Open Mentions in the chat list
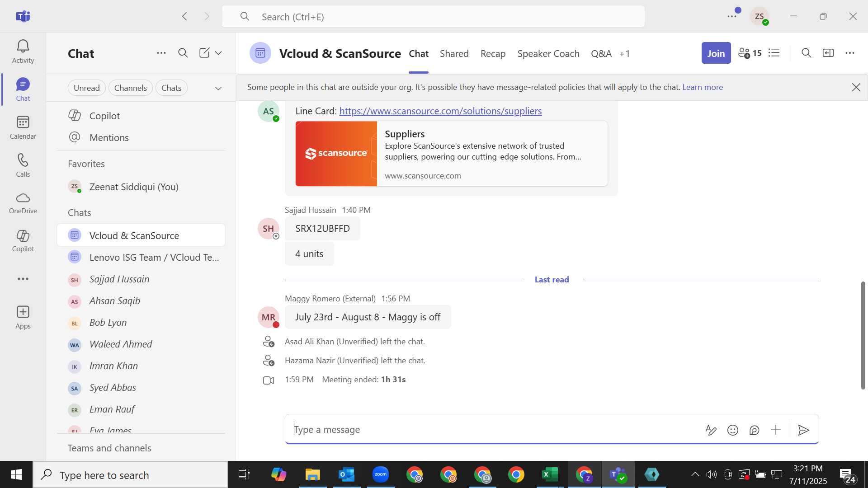868x488 pixels. pos(141,137)
